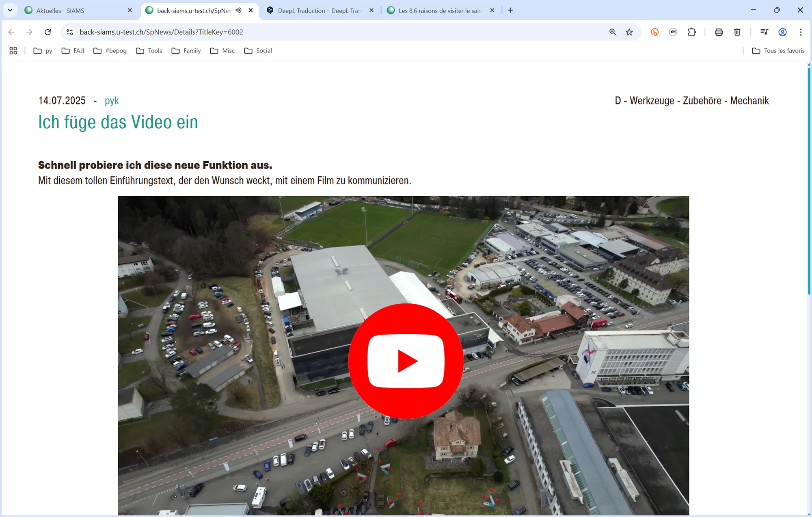Play the embedded YouTube video
The height and width of the screenshot is (517, 812).
pyautogui.click(x=406, y=361)
